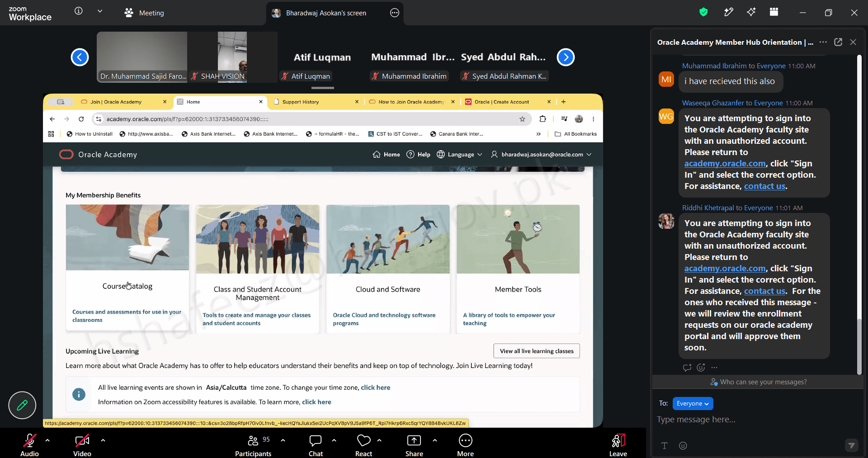
Task: Switch to How to Join Oracle Academy tab
Action: [x=411, y=102]
